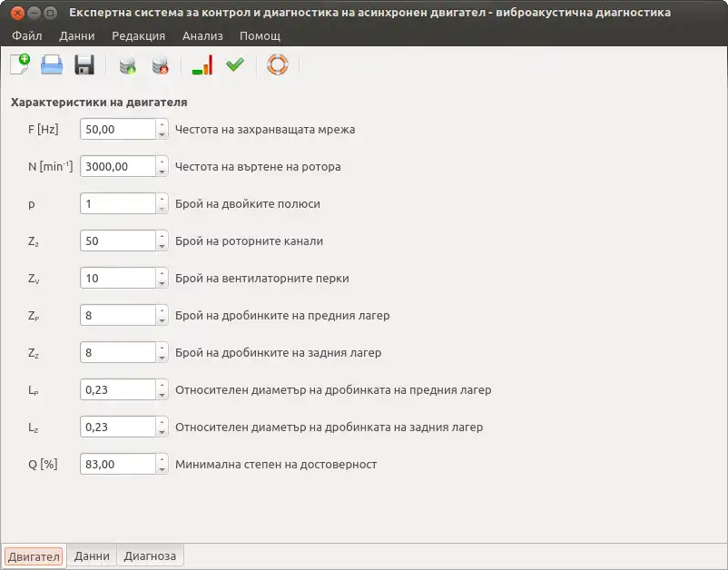Decrease the Zv fan blades value
Screen dimensions: 728x570
(x=162, y=283)
